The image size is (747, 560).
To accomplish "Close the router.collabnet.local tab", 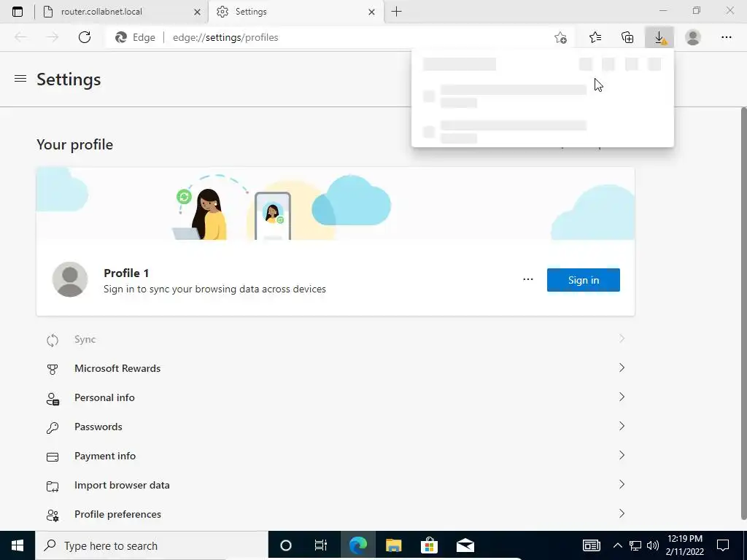I will tap(197, 12).
